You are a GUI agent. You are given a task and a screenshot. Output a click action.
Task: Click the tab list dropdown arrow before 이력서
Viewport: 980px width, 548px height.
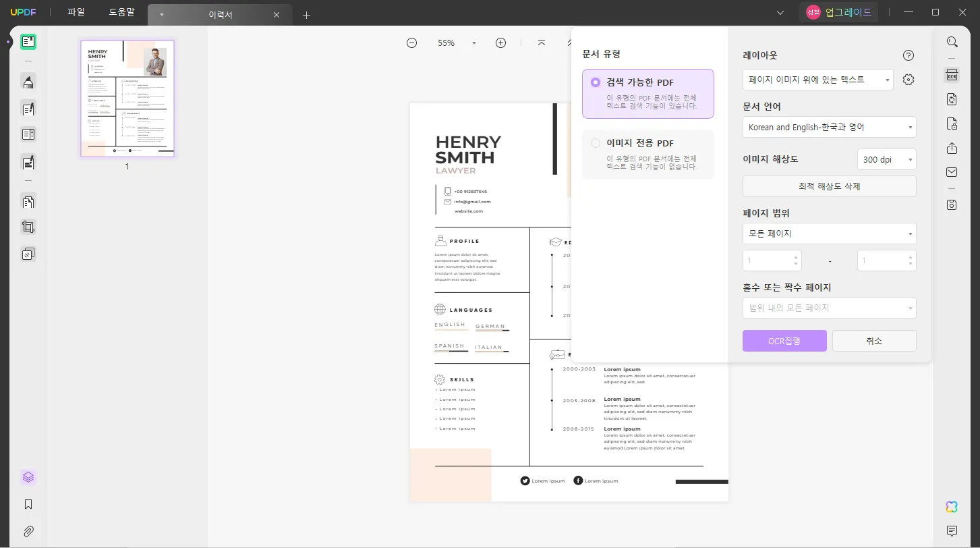pos(161,15)
